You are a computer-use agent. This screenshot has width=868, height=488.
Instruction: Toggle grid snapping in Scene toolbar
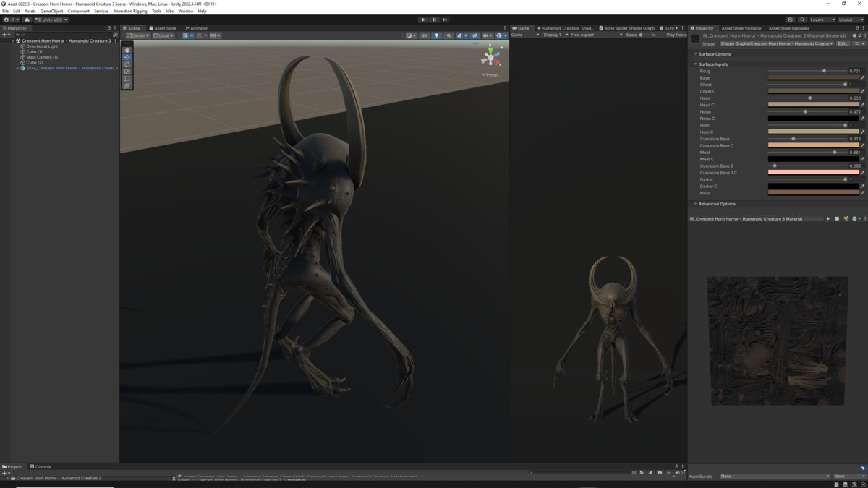200,35
